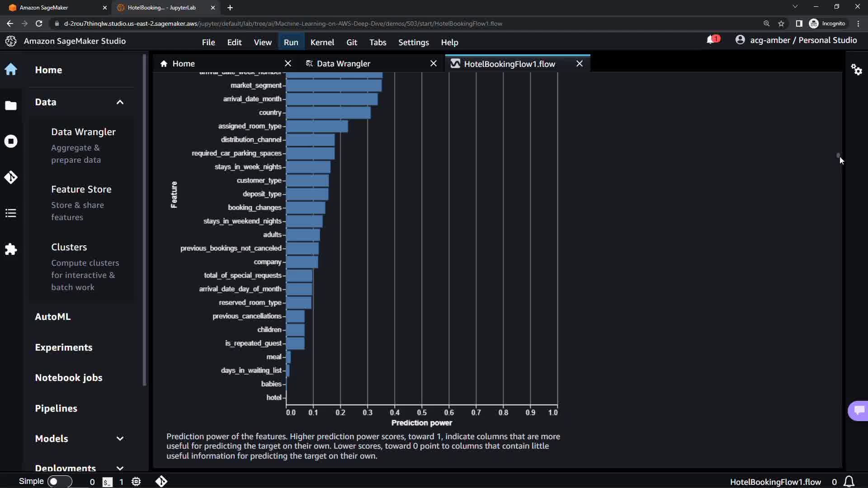The image size is (868, 488).
Task: Click the market_segment bar in chart
Action: tap(334, 85)
